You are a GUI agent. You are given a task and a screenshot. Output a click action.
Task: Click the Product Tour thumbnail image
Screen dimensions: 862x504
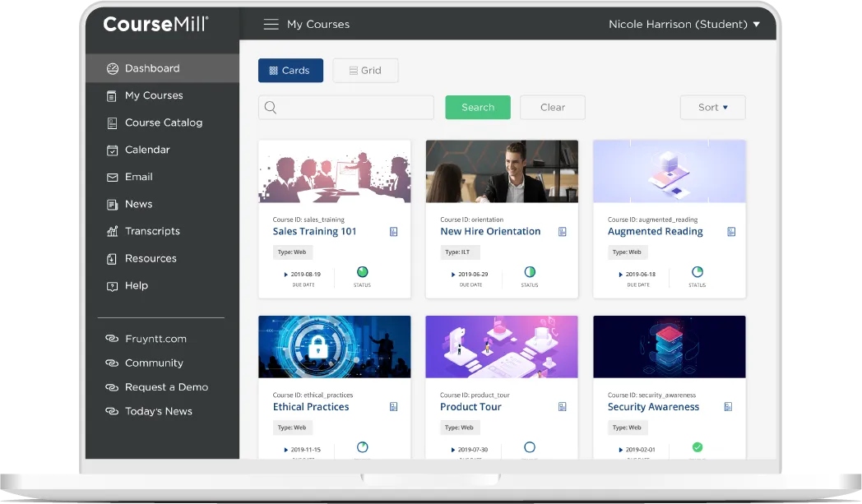(x=502, y=347)
